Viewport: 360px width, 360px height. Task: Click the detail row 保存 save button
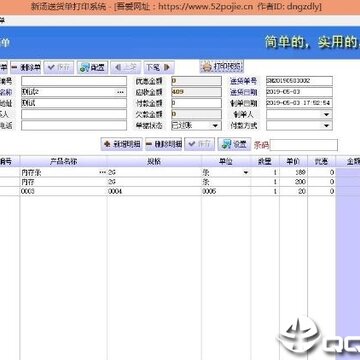[200, 144]
